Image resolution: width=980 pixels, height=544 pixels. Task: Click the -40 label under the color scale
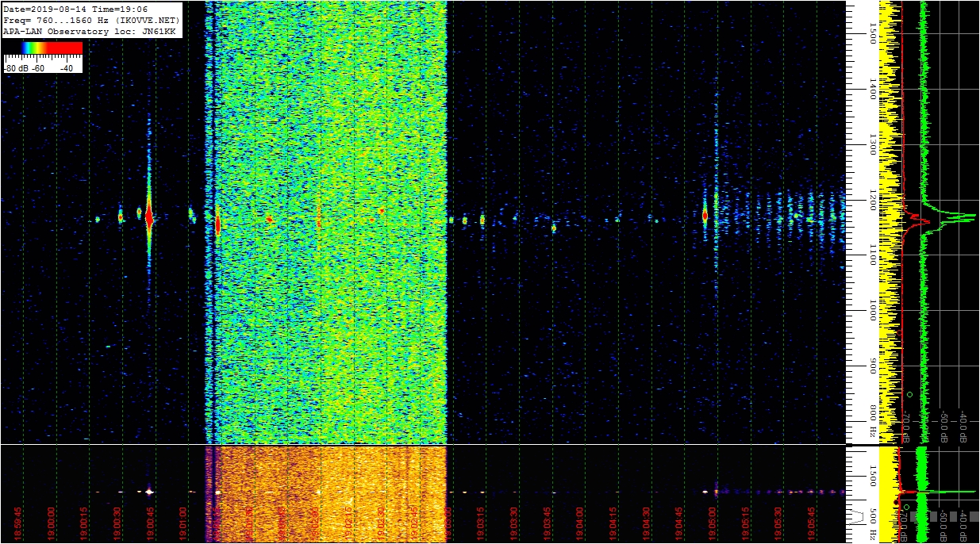coord(67,68)
